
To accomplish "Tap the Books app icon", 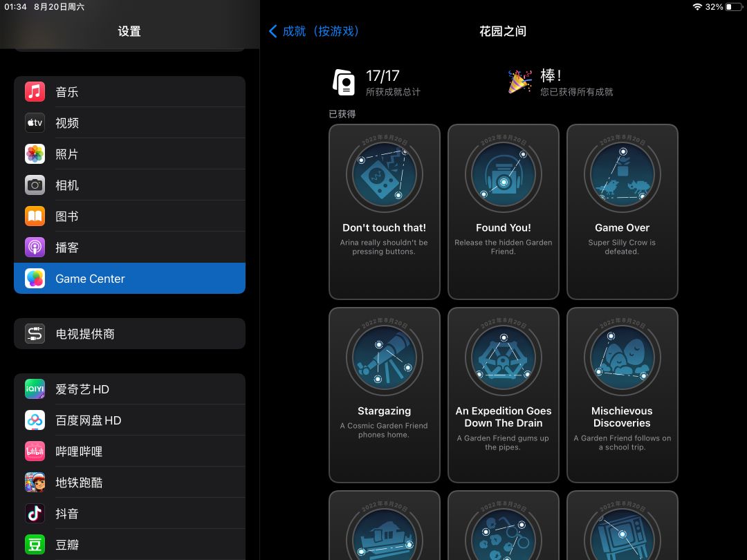I will [35, 216].
